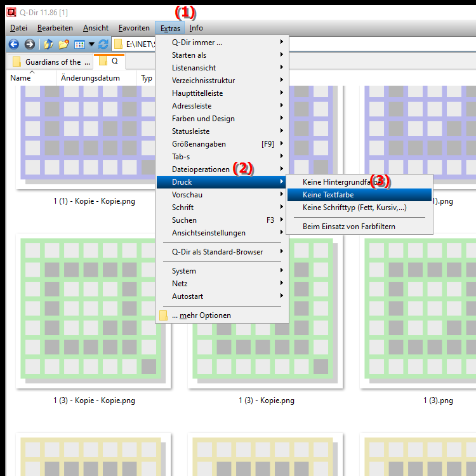476x476 pixels.
Task: Switch to the Q tab
Action: [x=109, y=61]
